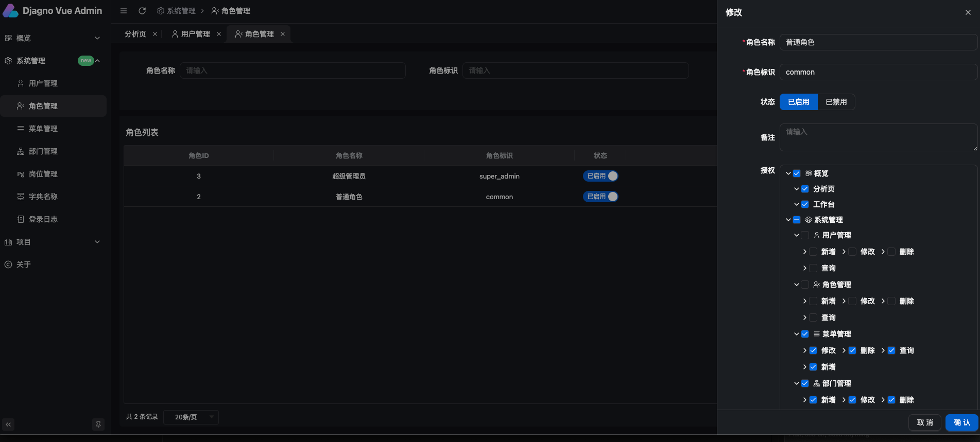
Task: Open 字典名称 in the sidebar
Action: [43, 197]
